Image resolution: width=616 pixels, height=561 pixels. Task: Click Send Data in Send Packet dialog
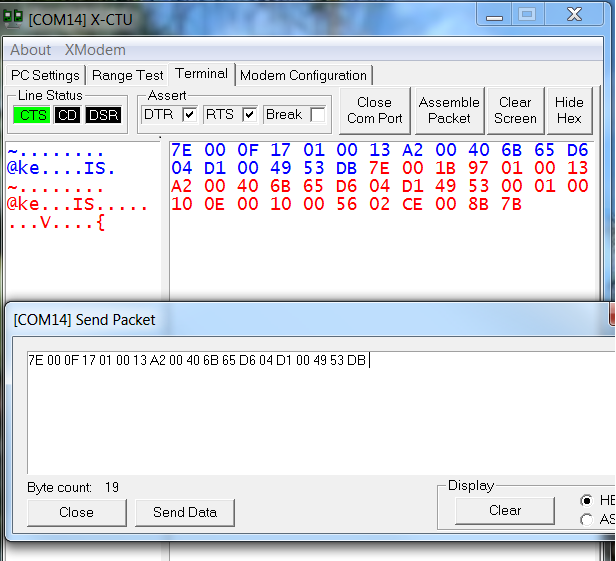pyautogui.click(x=184, y=512)
